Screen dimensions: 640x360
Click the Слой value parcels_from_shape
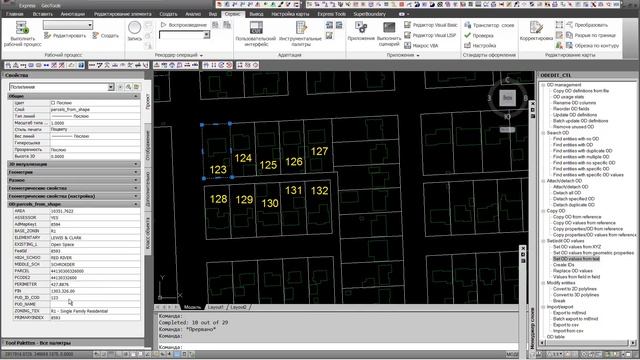point(95,109)
